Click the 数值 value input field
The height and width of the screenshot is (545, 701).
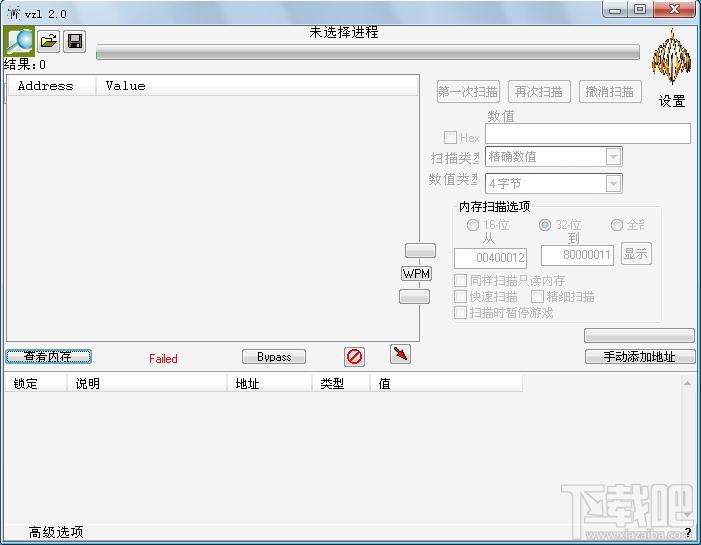[x=588, y=134]
